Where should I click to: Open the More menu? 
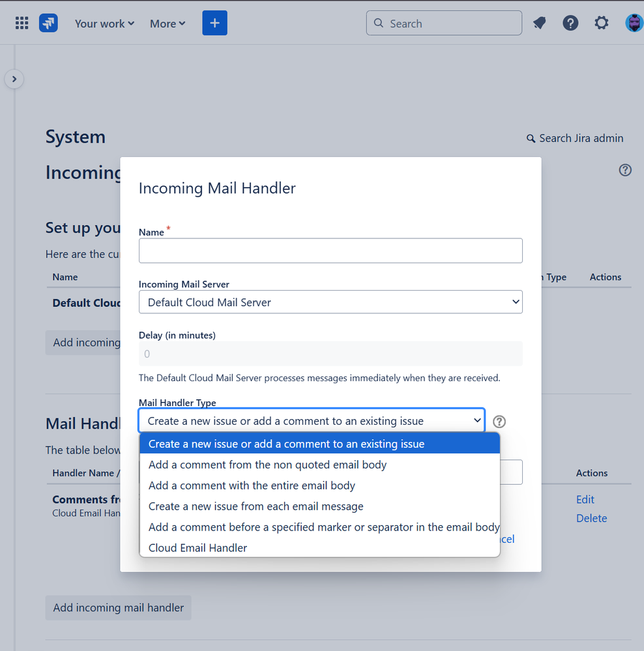(x=168, y=23)
